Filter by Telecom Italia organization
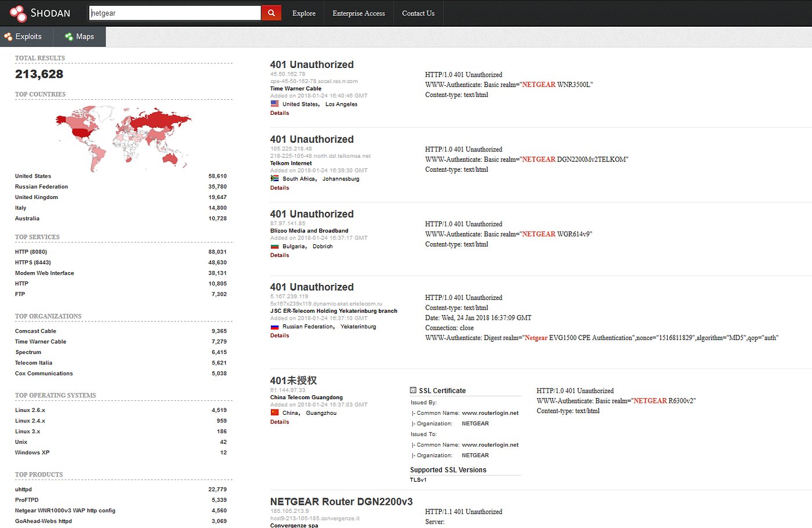The image size is (812, 528). [34, 363]
